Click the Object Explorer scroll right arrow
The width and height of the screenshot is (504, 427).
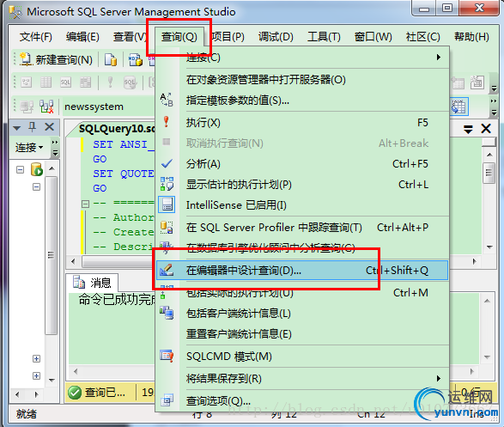coord(36,394)
